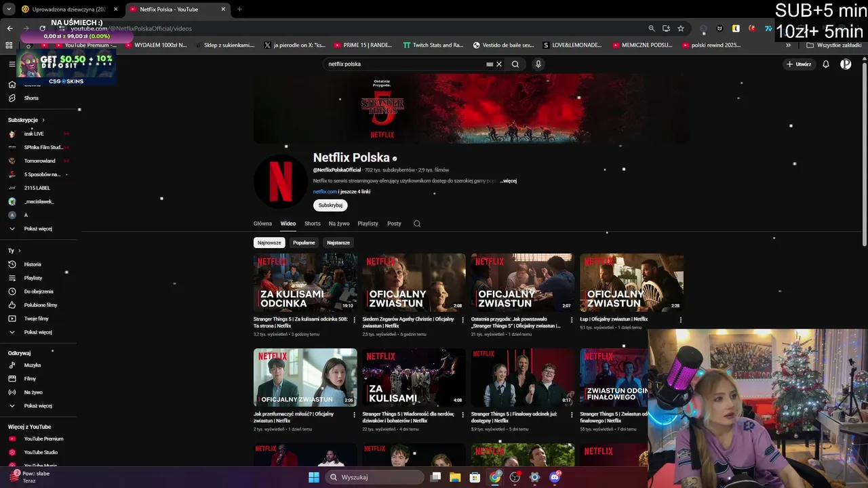This screenshot has height=488, width=868.
Task: Click the youtube search input field
Action: coord(406,64)
